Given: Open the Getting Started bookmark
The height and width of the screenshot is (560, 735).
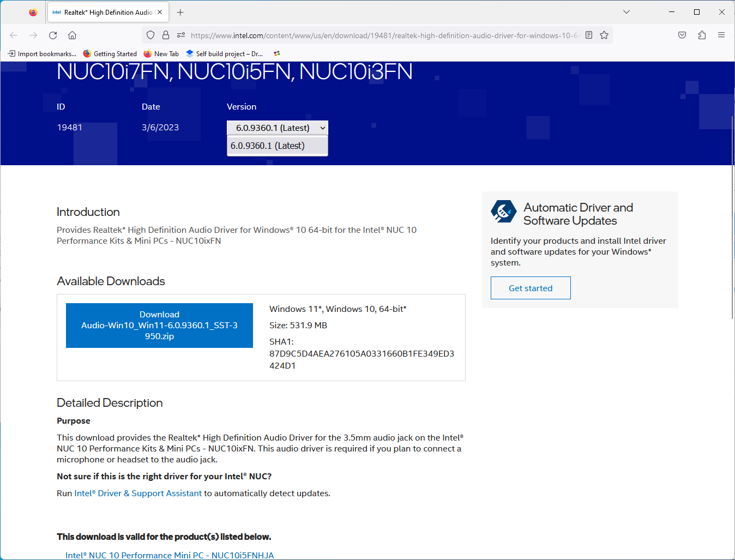Looking at the screenshot, I should click(110, 53).
